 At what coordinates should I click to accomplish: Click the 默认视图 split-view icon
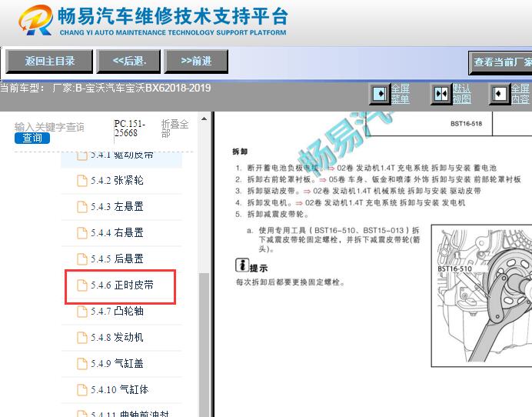coord(441,94)
